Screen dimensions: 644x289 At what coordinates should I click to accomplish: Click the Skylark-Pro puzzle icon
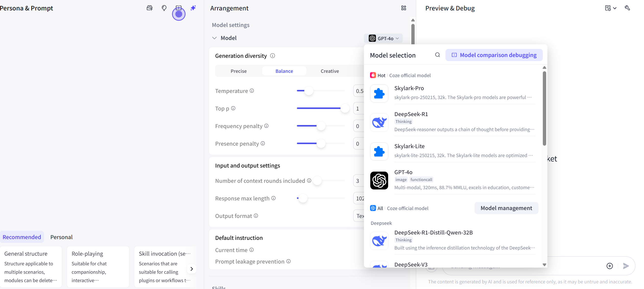point(379,93)
